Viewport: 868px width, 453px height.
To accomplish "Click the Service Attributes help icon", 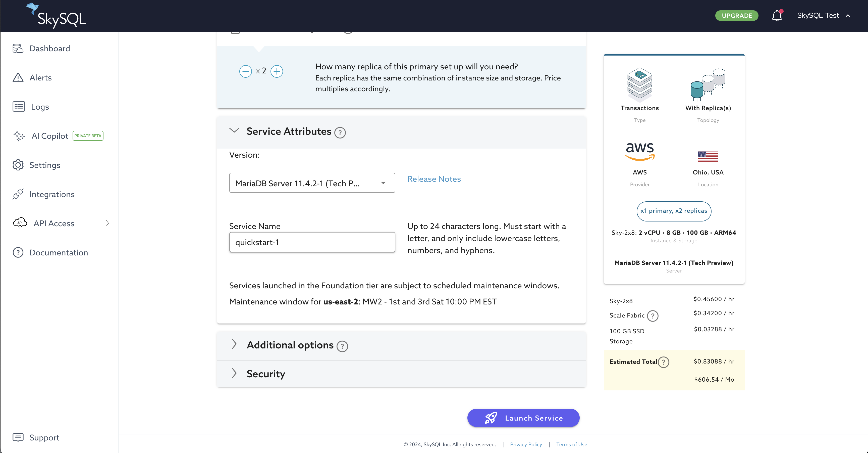I will (340, 132).
